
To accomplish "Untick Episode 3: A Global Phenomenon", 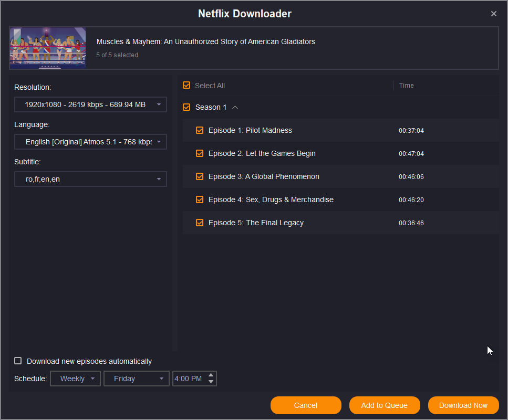I will [x=200, y=176].
